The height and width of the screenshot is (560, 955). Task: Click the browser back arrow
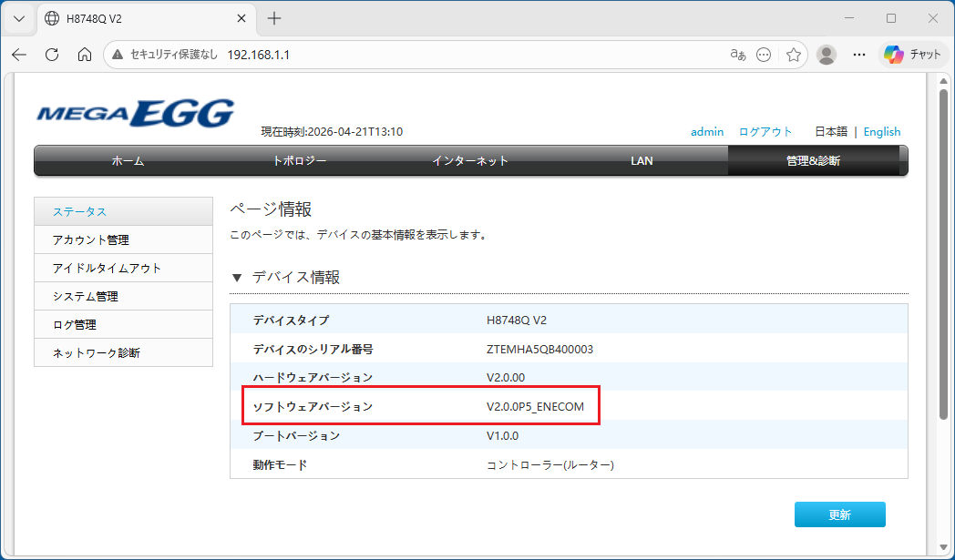[x=19, y=55]
